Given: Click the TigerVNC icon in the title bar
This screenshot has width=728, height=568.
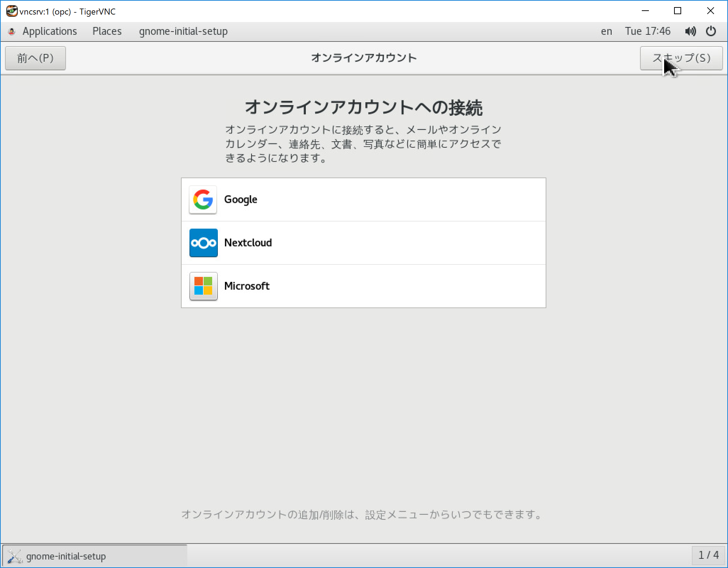Looking at the screenshot, I should coord(12,11).
